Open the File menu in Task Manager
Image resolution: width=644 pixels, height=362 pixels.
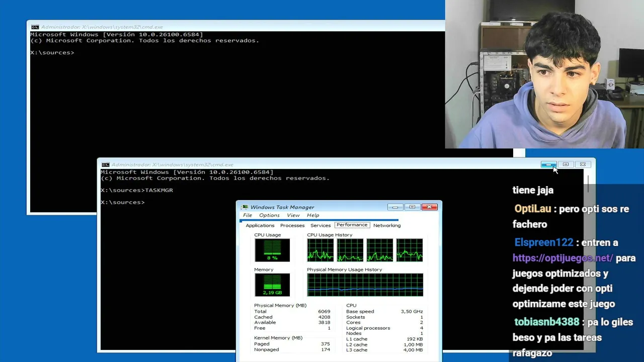click(248, 215)
